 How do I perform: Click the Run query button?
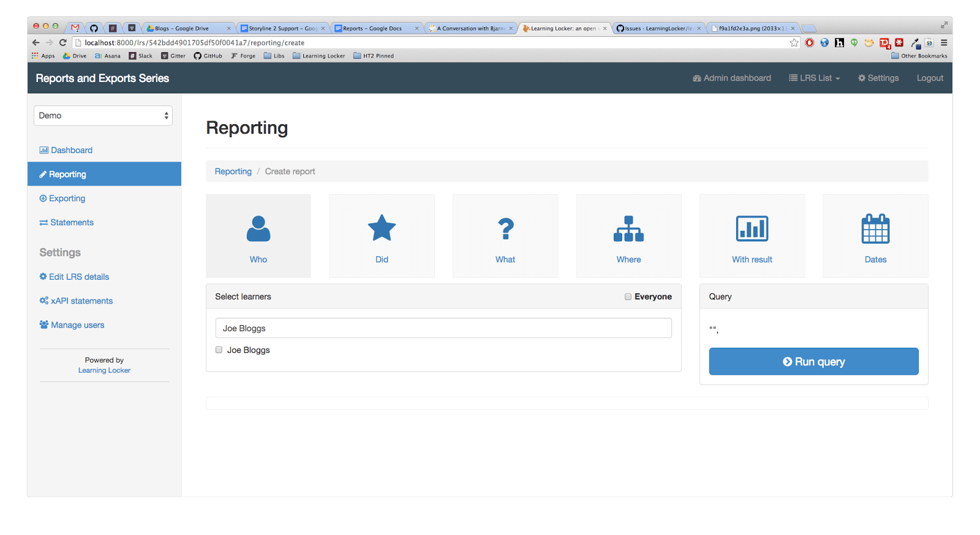point(813,362)
